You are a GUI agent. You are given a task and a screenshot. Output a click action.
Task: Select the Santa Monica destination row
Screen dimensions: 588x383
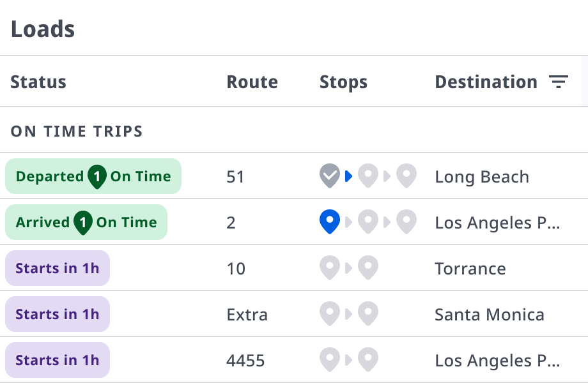(x=294, y=313)
